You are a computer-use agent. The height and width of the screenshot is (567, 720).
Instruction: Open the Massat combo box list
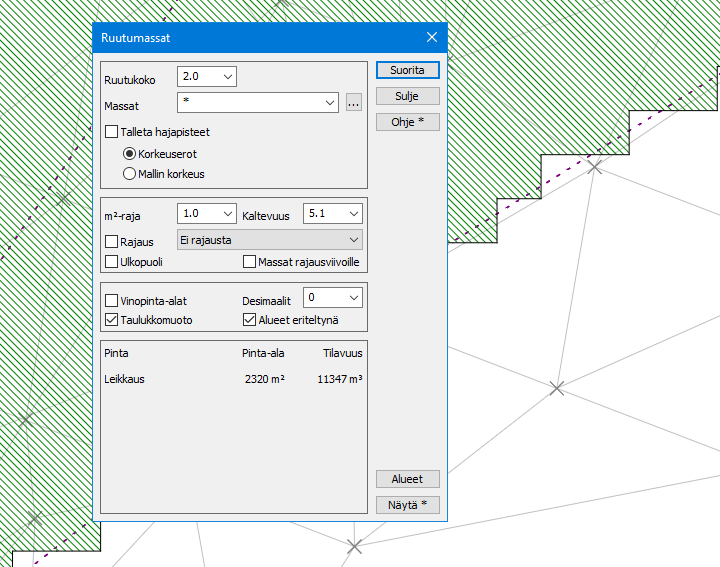(x=330, y=103)
